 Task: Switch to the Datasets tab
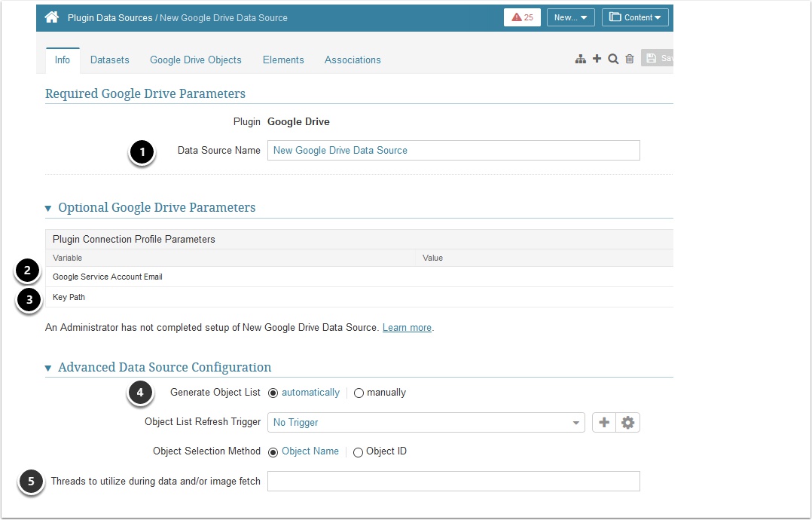tap(110, 60)
